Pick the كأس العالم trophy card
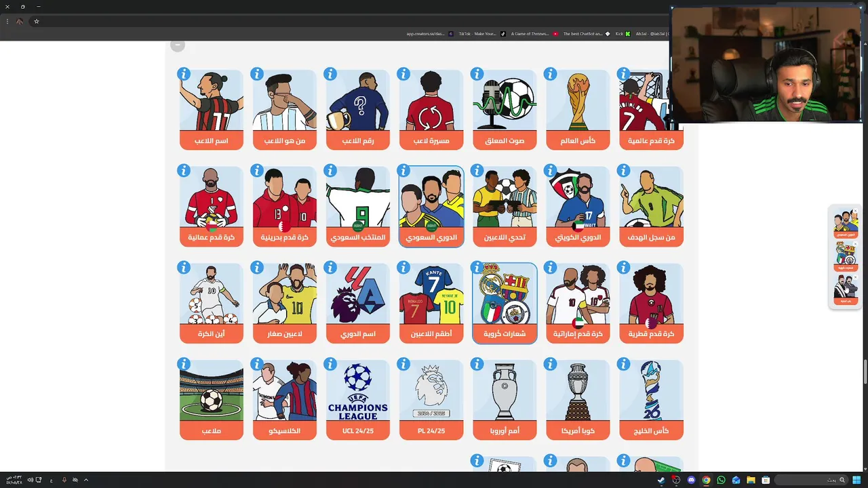The image size is (868, 488). pyautogui.click(x=578, y=110)
